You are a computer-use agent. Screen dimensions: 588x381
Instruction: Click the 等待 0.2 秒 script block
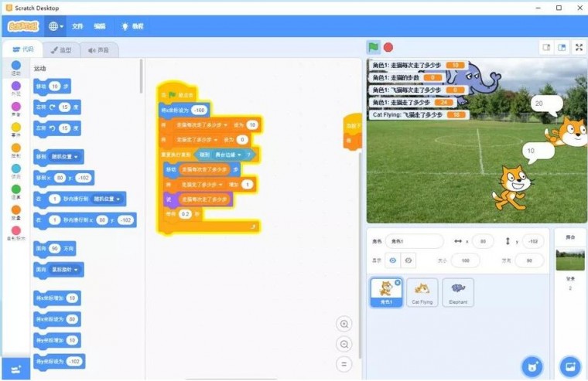click(x=183, y=214)
